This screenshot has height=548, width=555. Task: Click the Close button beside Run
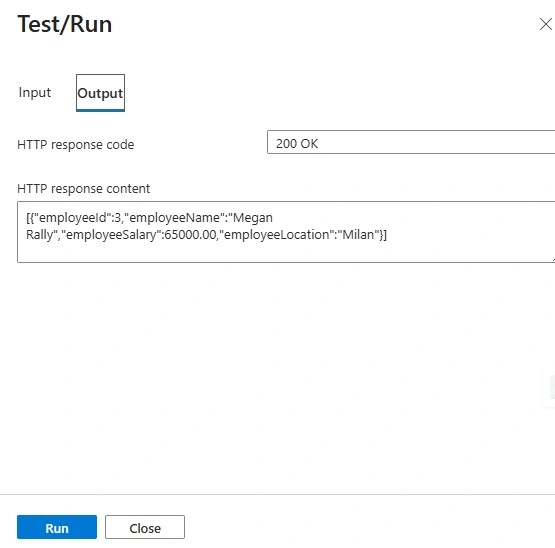tap(145, 527)
